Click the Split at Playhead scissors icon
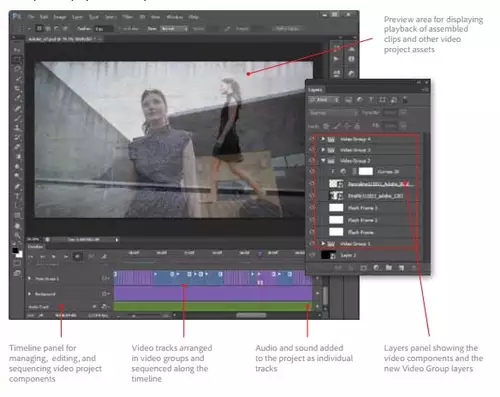This screenshot has width=500, height=397. (91, 256)
